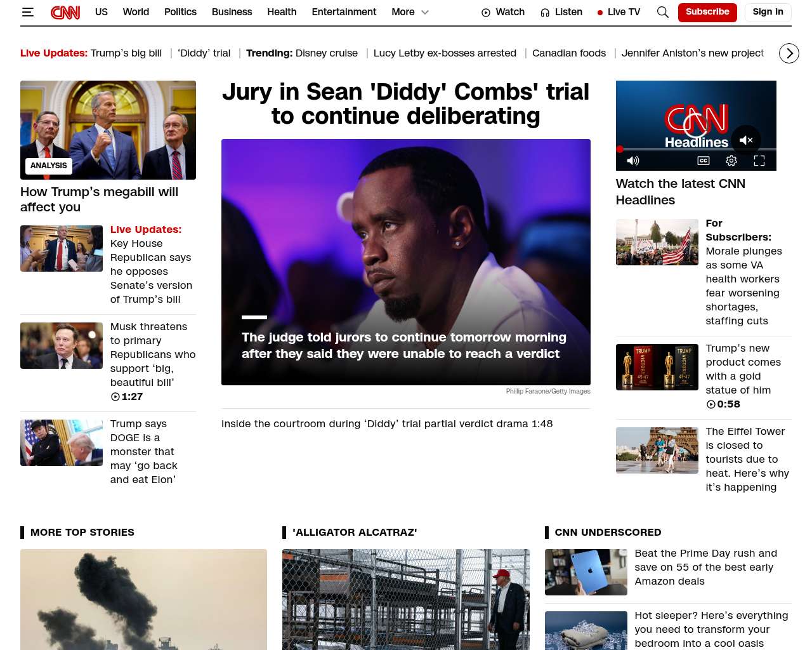812x650 pixels.
Task: Click the DOGE story thumbnail
Action: [x=62, y=442]
